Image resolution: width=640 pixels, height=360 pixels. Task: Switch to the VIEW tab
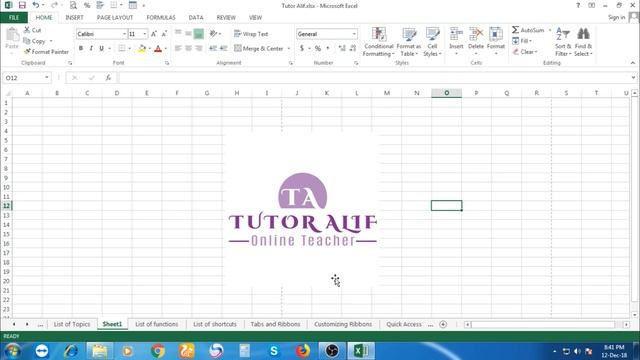(256, 18)
